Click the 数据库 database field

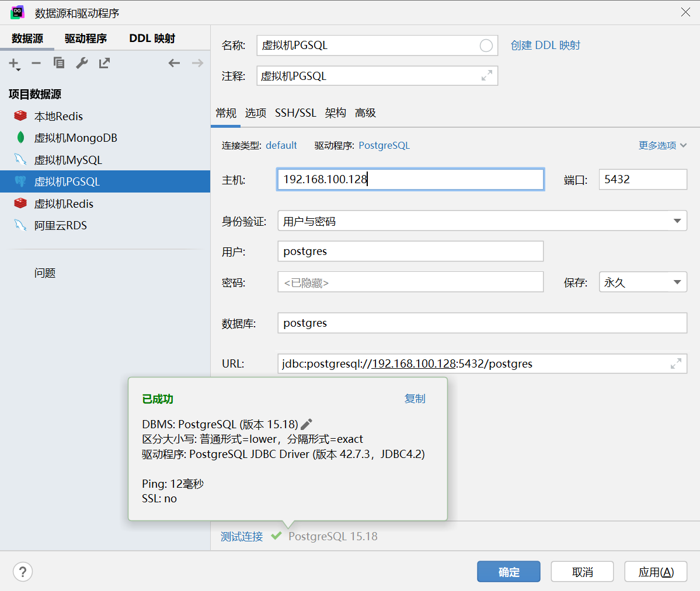pyautogui.click(x=482, y=323)
